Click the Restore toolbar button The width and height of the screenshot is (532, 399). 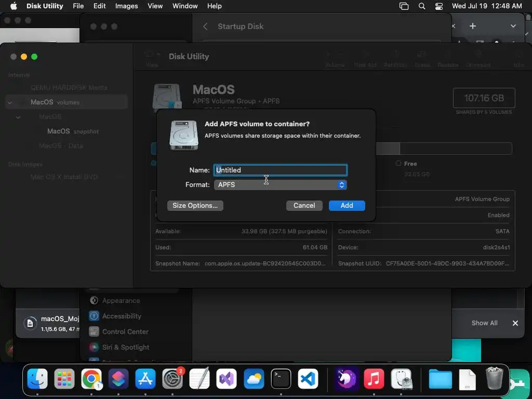[x=448, y=59]
